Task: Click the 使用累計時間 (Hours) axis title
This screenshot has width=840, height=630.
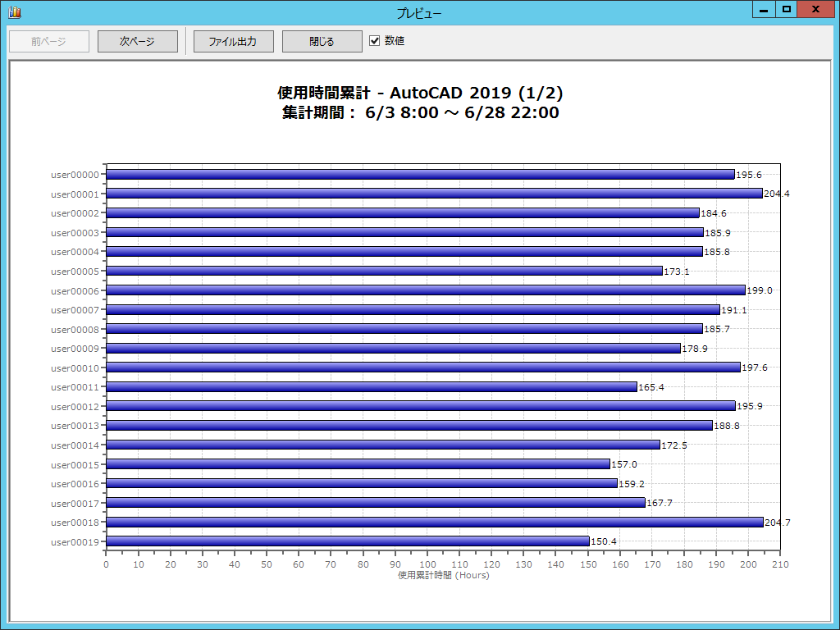Action: pyautogui.click(x=444, y=575)
